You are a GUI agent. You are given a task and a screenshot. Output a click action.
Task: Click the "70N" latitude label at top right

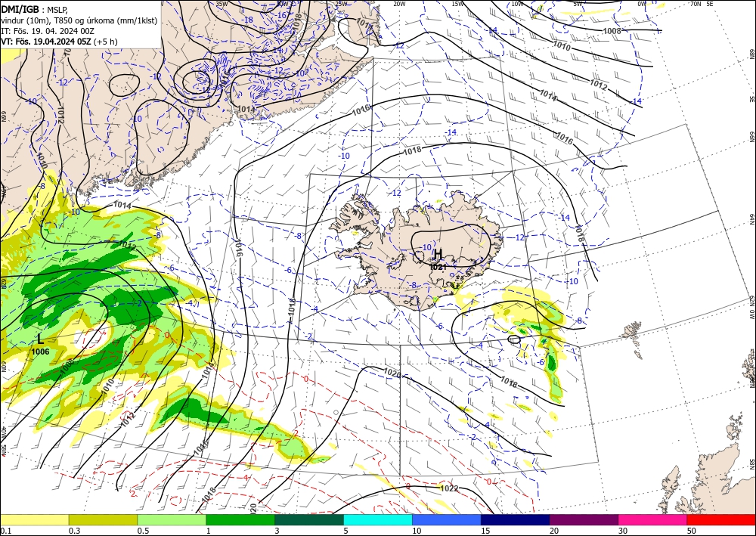[x=696, y=4]
